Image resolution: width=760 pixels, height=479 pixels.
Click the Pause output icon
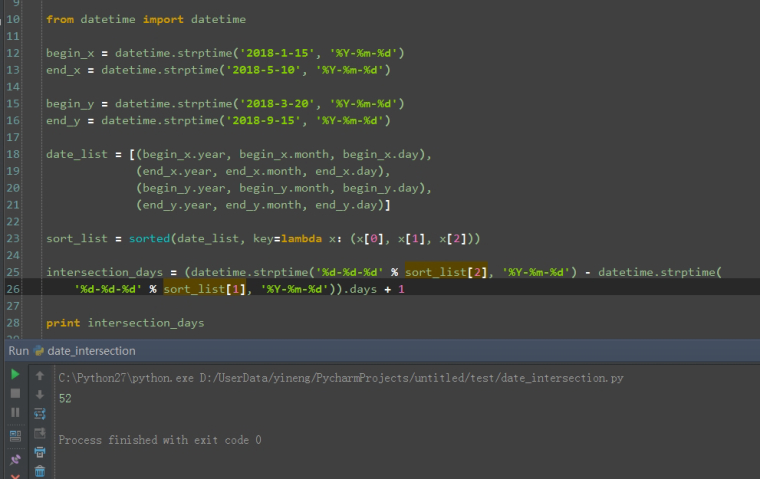click(15, 412)
